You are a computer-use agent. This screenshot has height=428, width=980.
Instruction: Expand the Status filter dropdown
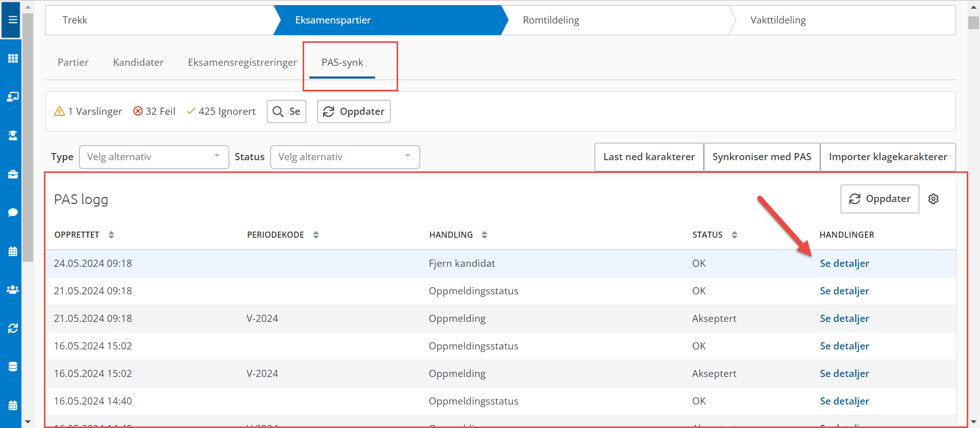(x=345, y=157)
